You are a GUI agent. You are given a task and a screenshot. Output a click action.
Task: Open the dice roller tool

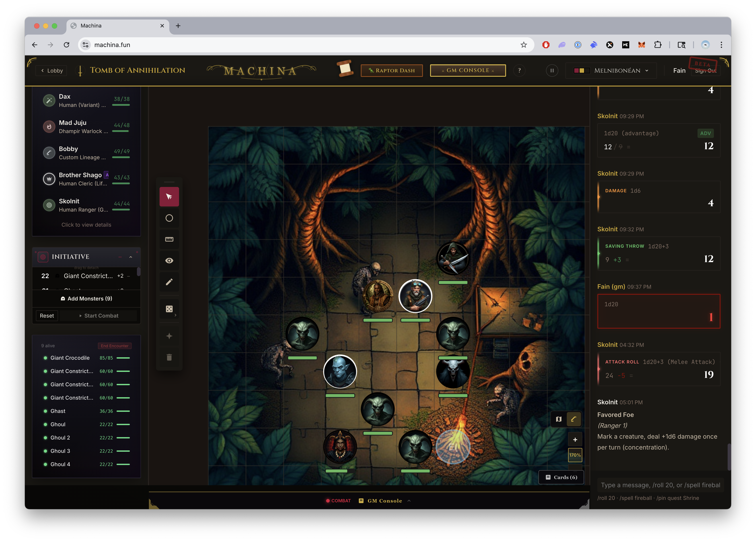[169, 309]
